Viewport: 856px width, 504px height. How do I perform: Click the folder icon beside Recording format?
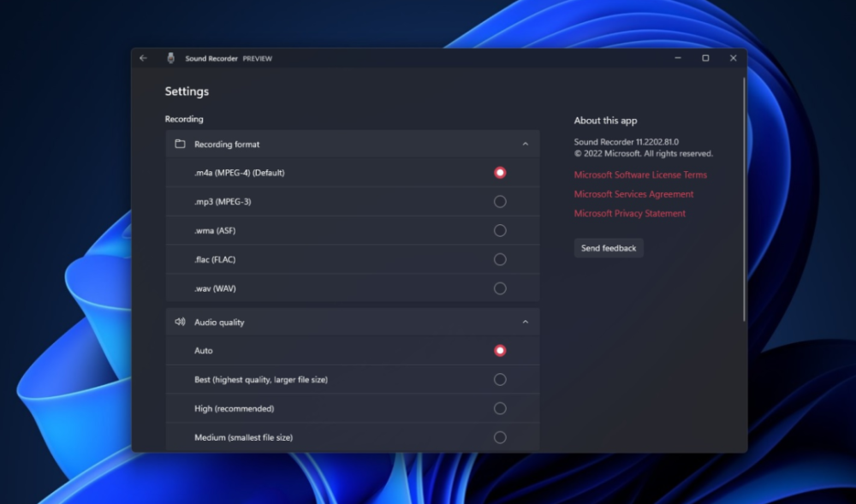coord(180,144)
